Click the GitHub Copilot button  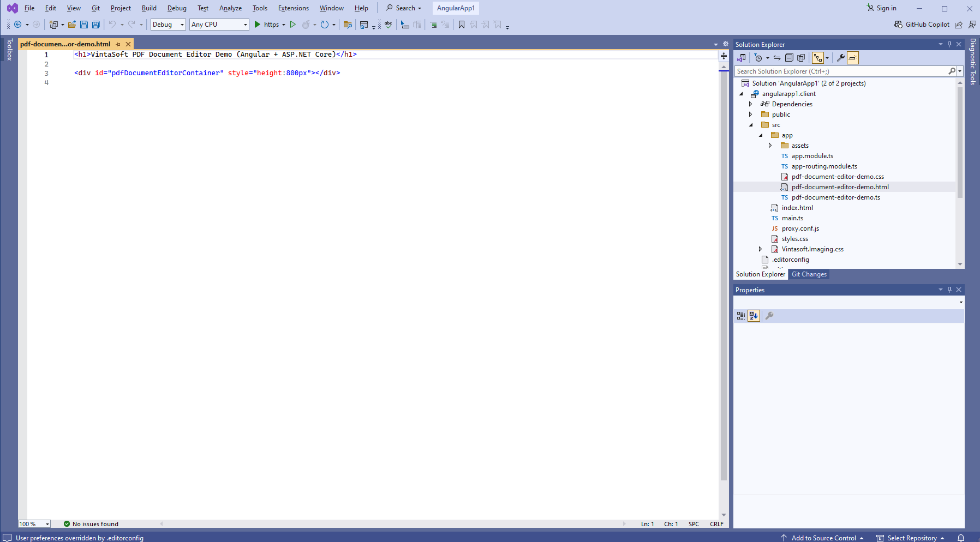tap(922, 25)
